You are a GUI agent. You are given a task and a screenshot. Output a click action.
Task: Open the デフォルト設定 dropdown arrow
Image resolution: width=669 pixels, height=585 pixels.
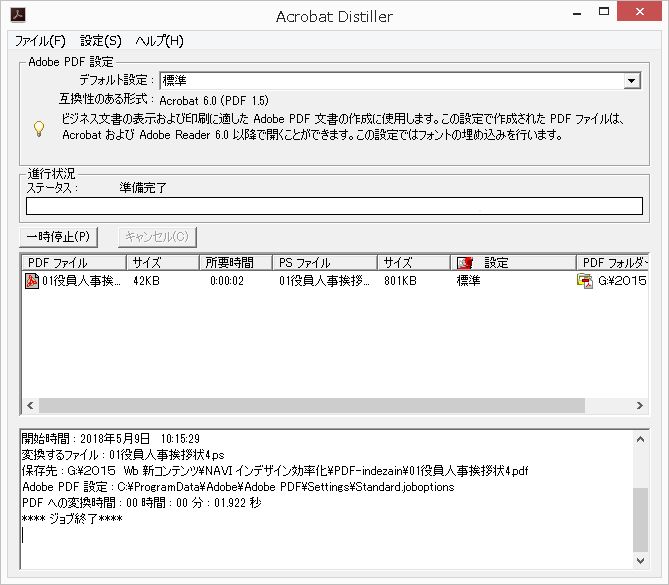(632, 81)
